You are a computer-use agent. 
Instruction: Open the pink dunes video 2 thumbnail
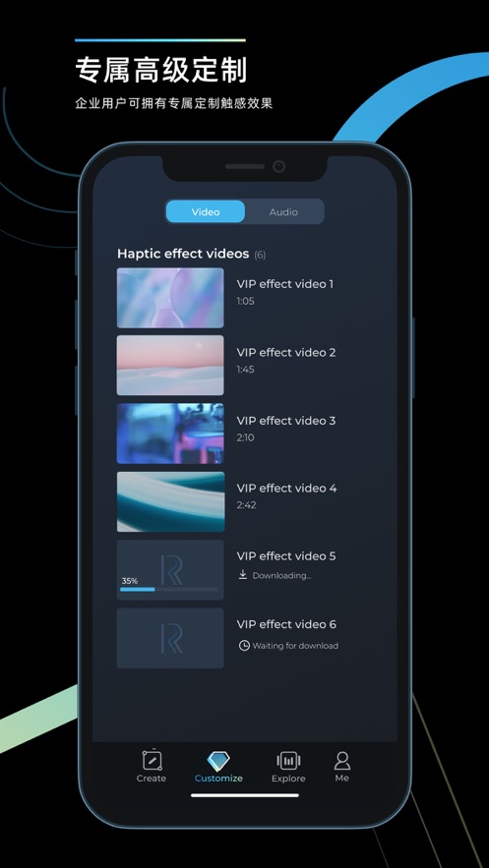(x=170, y=366)
